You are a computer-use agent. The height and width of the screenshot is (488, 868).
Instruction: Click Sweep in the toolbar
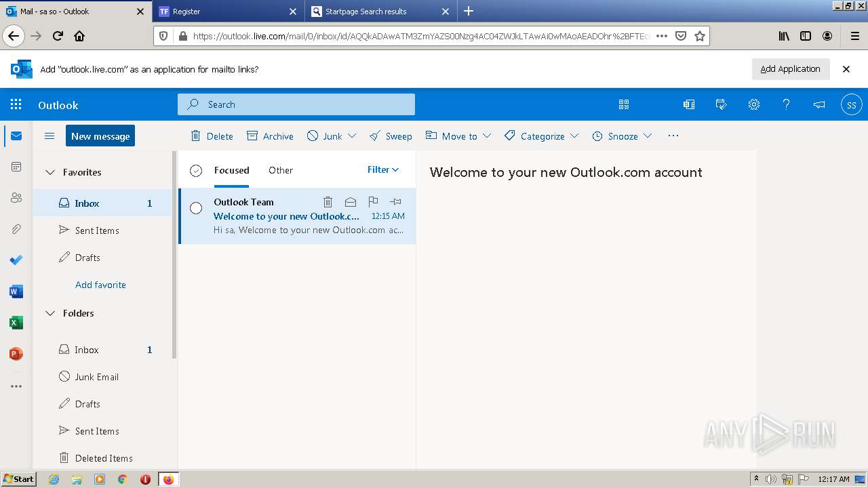pos(391,136)
